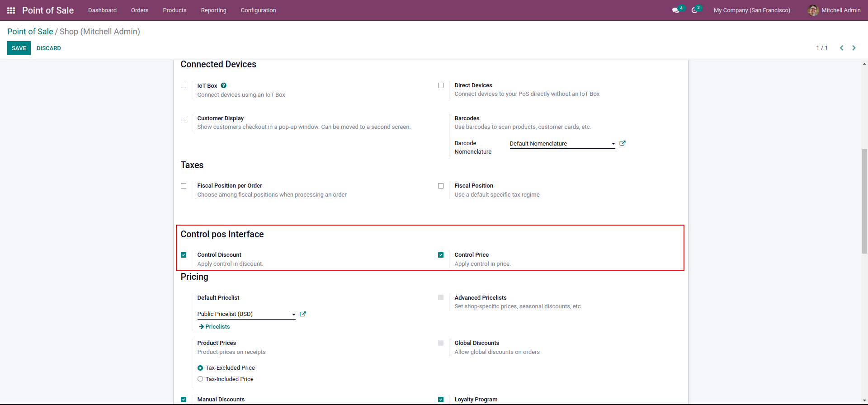Click the Save button
Screen dimensions: 868x405
(19, 48)
